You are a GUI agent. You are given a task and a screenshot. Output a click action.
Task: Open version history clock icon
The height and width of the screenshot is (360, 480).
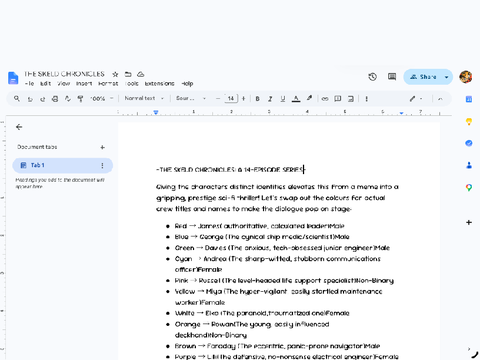pos(373,77)
